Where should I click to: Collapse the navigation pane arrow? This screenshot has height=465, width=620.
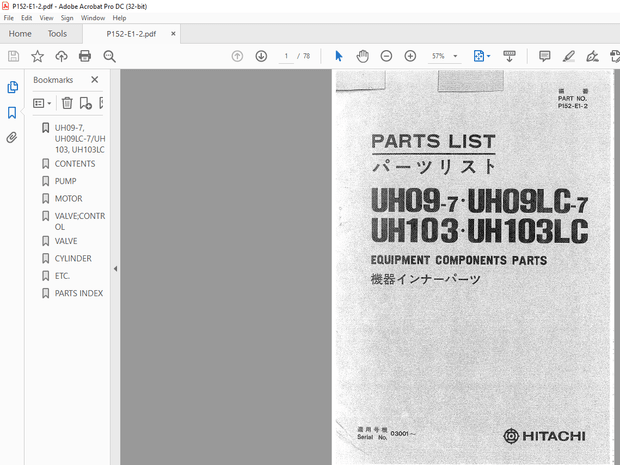[115, 268]
